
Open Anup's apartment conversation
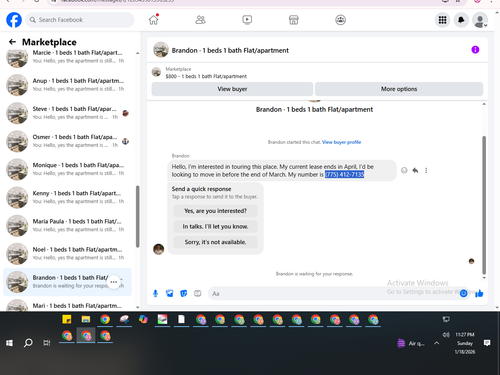point(67,85)
